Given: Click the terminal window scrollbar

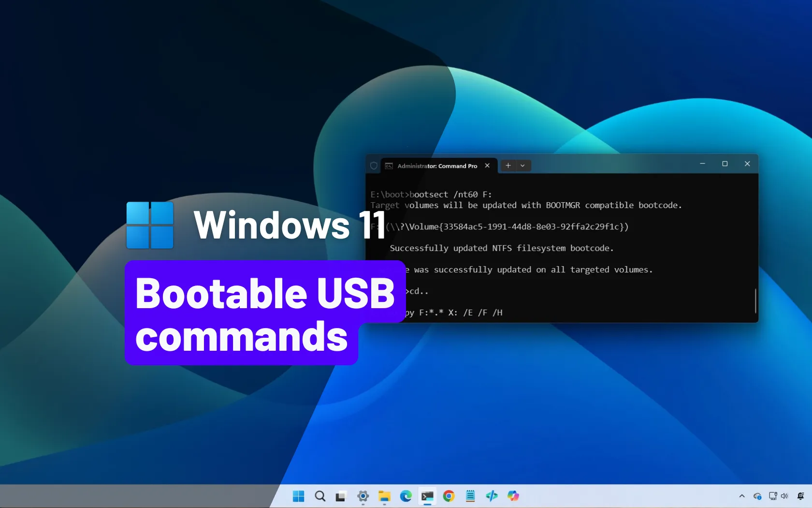Looking at the screenshot, I should (755, 300).
